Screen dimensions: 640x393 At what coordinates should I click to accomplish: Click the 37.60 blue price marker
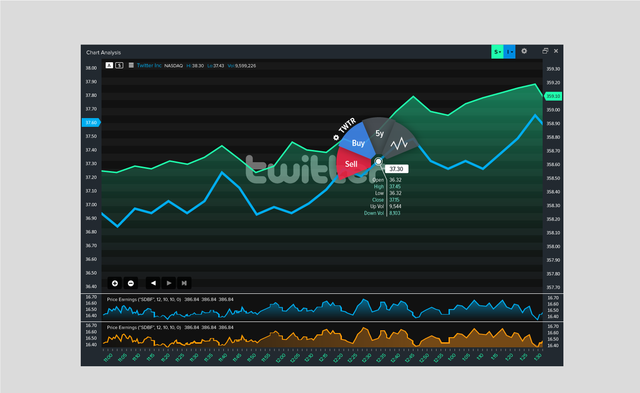tap(91, 122)
